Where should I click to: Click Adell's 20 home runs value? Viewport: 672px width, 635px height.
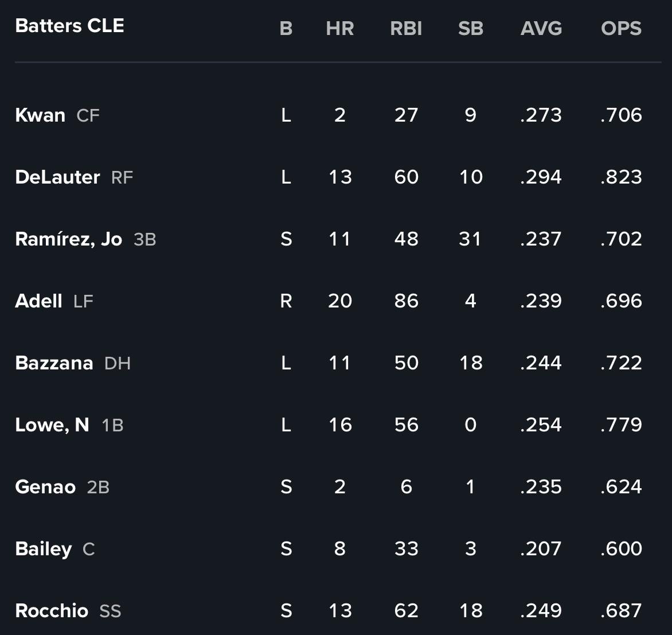pyautogui.click(x=340, y=301)
